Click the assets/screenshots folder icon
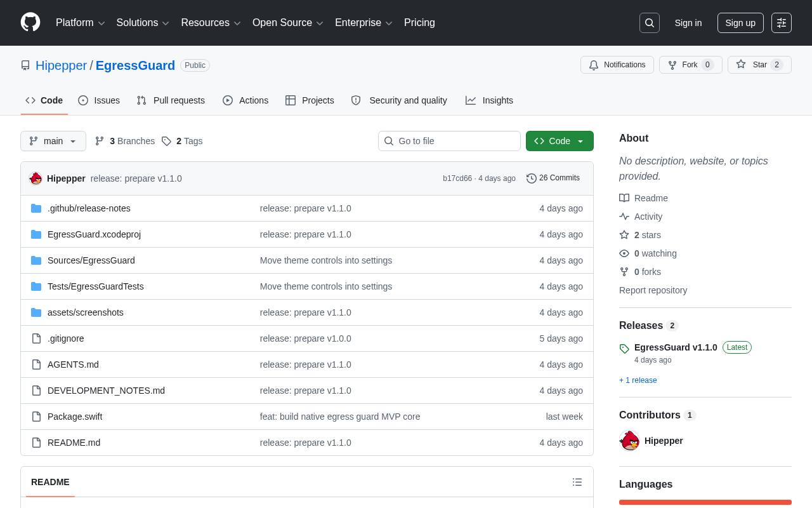The width and height of the screenshot is (812, 508). [36, 312]
